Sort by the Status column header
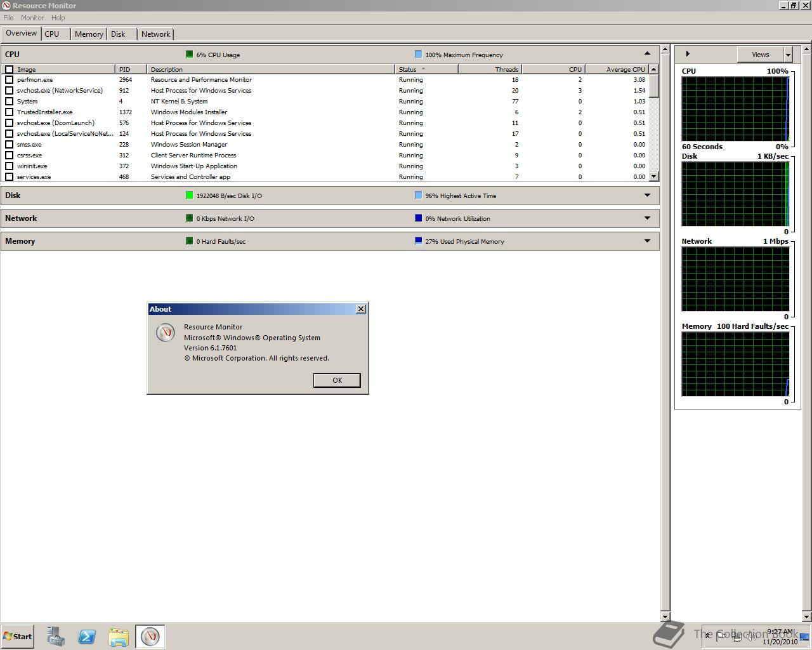 [x=426, y=69]
